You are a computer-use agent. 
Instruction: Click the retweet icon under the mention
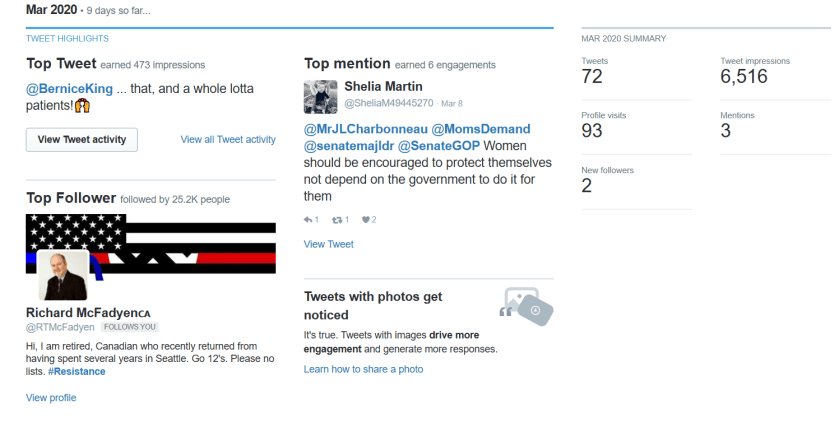click(x=337, y=219)
